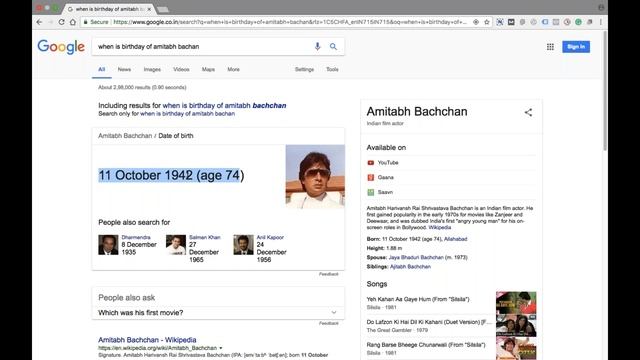640x360 pixels.
Task: Open Chrome's three-dot menu
Action: tap(601, 22)
